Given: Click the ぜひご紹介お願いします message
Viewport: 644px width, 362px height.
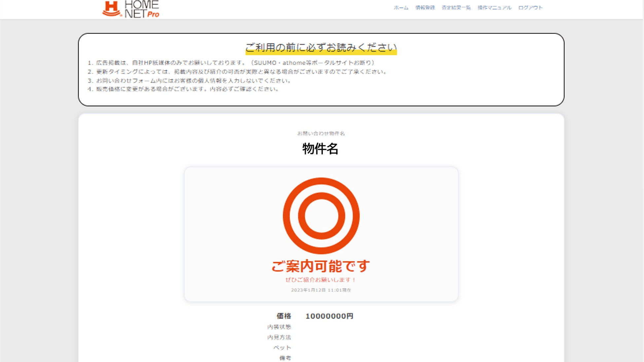Looking at the screenshot, I should click(320, 280).
